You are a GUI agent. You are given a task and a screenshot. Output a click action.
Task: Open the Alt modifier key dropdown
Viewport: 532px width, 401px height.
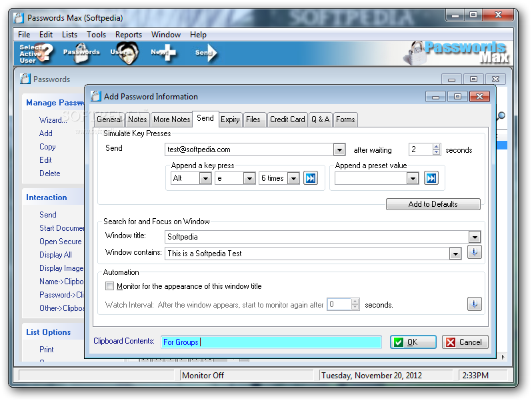pyautogui.click(x=205, y=178)
